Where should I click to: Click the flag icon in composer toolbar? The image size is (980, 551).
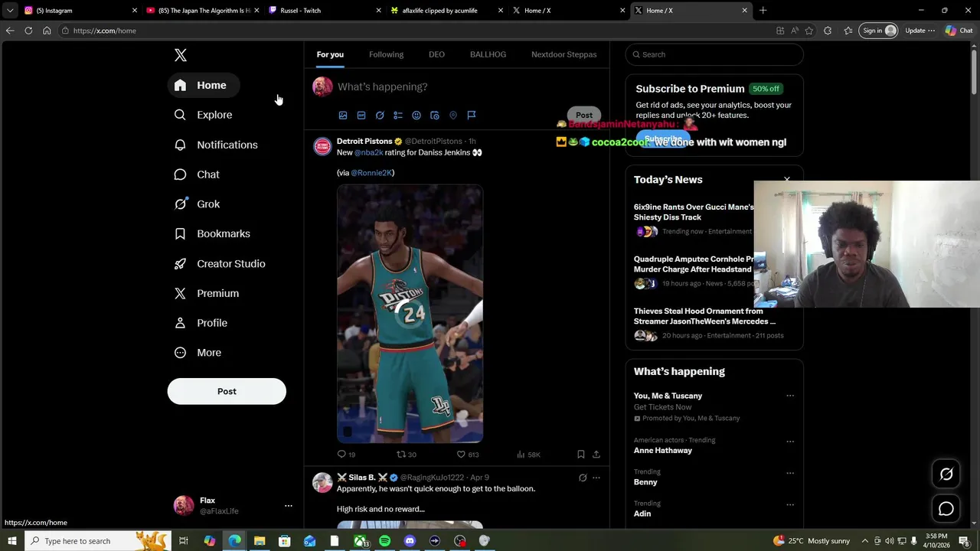pyautogui.click(x=472, y=116)
